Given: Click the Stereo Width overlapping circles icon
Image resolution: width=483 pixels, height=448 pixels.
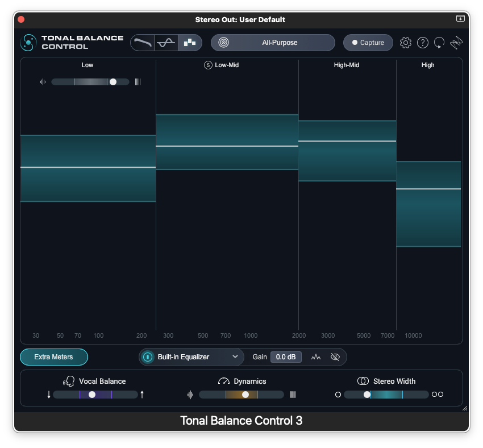Looking at the screenshot, I should click(363, 381).
